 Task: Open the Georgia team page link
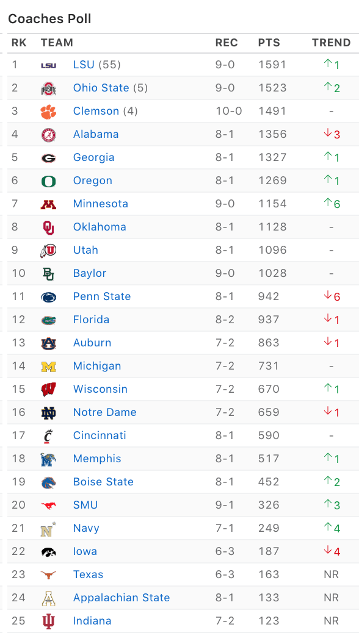click(94, 158)
